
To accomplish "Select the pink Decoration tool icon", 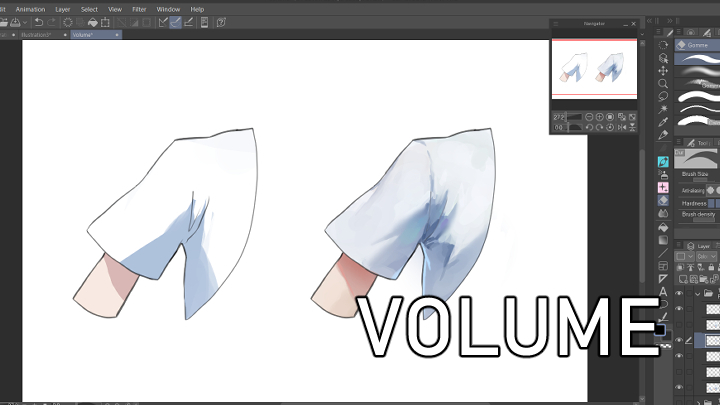I will pos(663,187).
